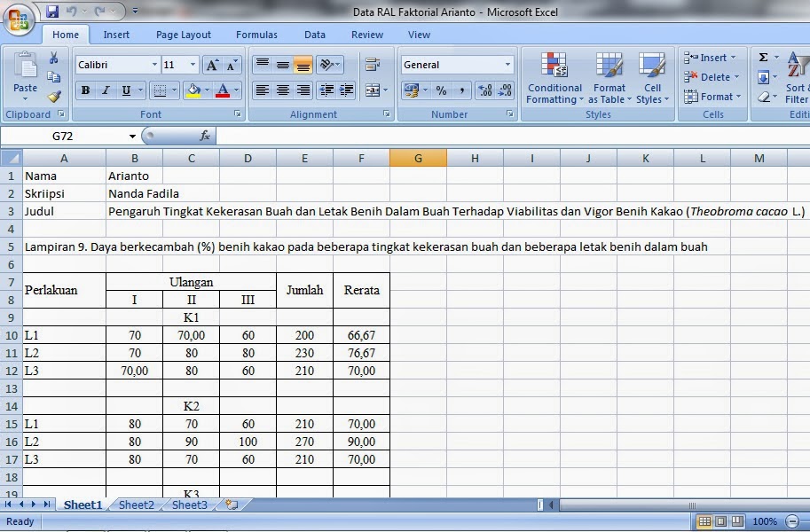Open Conditional Formatting options
The width and height of the screenshot is (810, 532).
[554, 80]
